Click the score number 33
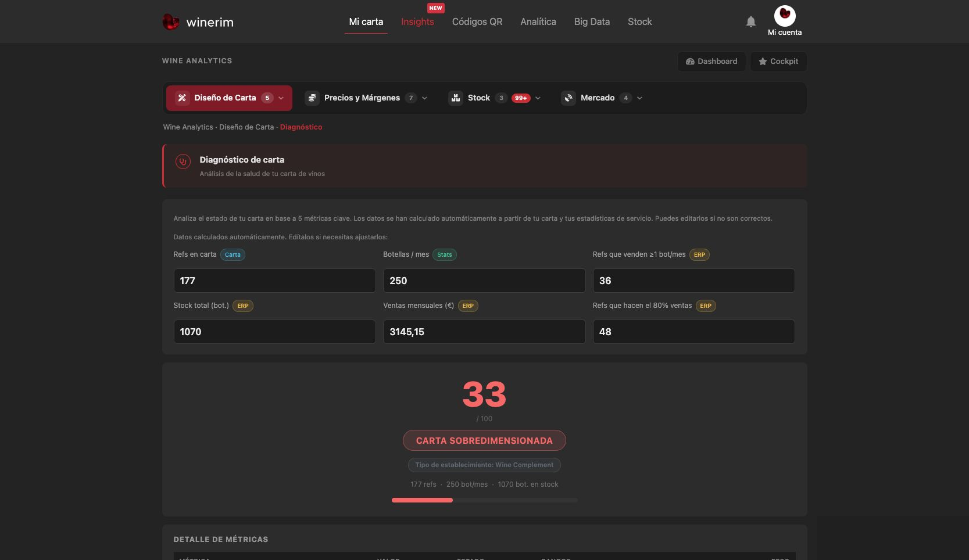Viewport: 969px width, 560px height. pyautogui.click(x=484, y=395)
